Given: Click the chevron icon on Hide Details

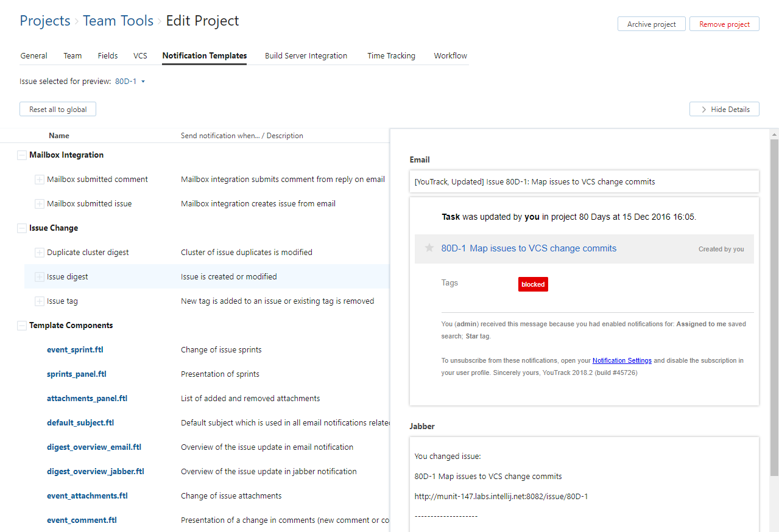Looking at the screenshot, I should [704, 110].
